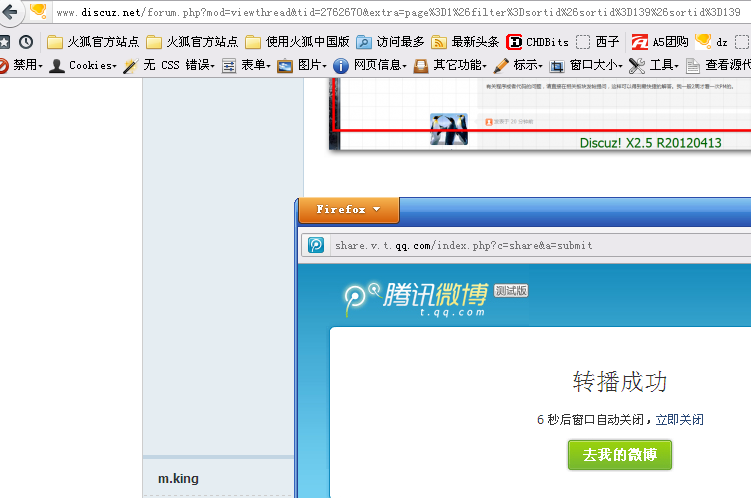This screenshot has width=751, height=498.
Task: Open CHDBits bookmark
Action: 537,42
